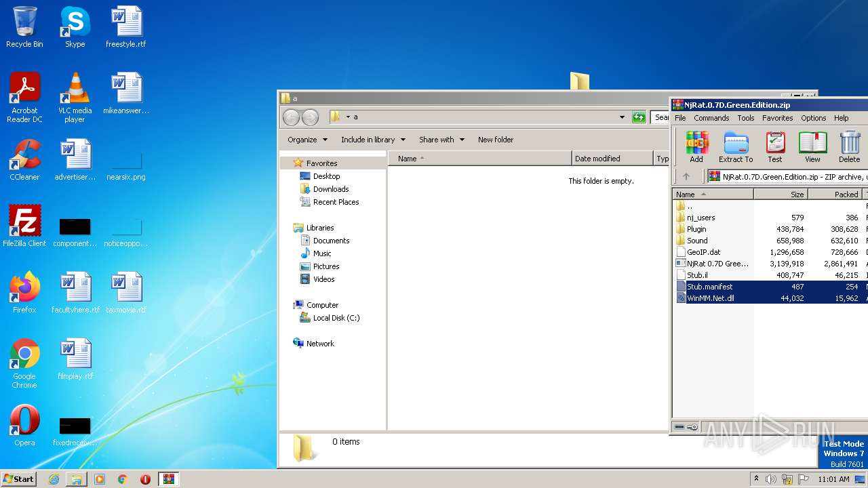868x488 pixels.
Task: Click the Add button in WinRAR toolbar
Action: coord(696,146)
